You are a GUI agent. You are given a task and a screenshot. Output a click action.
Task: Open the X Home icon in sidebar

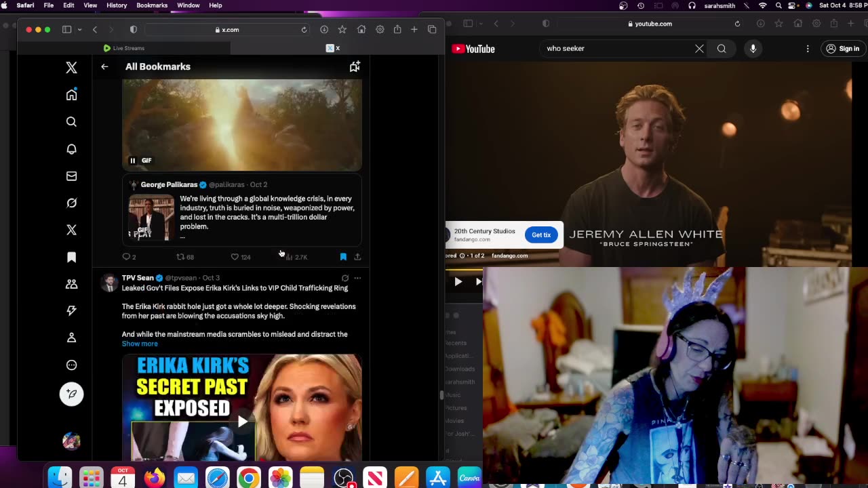pyautogui.click(x=71, y=95)
